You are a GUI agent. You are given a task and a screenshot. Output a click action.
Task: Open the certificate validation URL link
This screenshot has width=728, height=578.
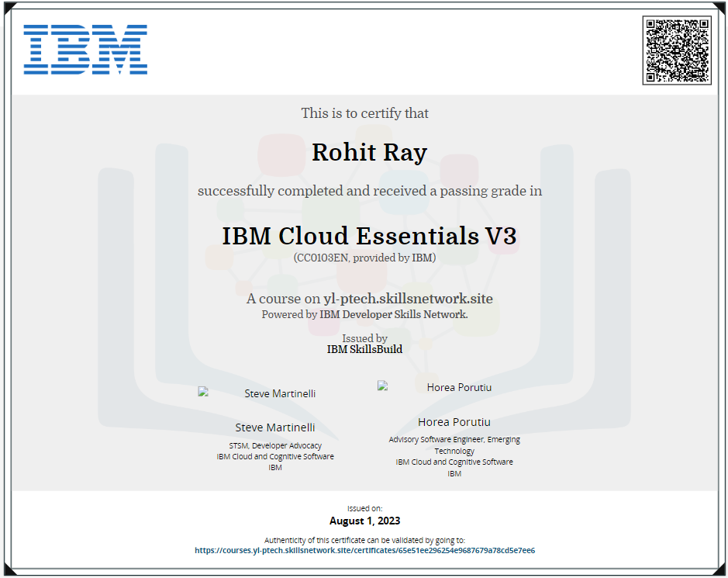pos(364,550)
